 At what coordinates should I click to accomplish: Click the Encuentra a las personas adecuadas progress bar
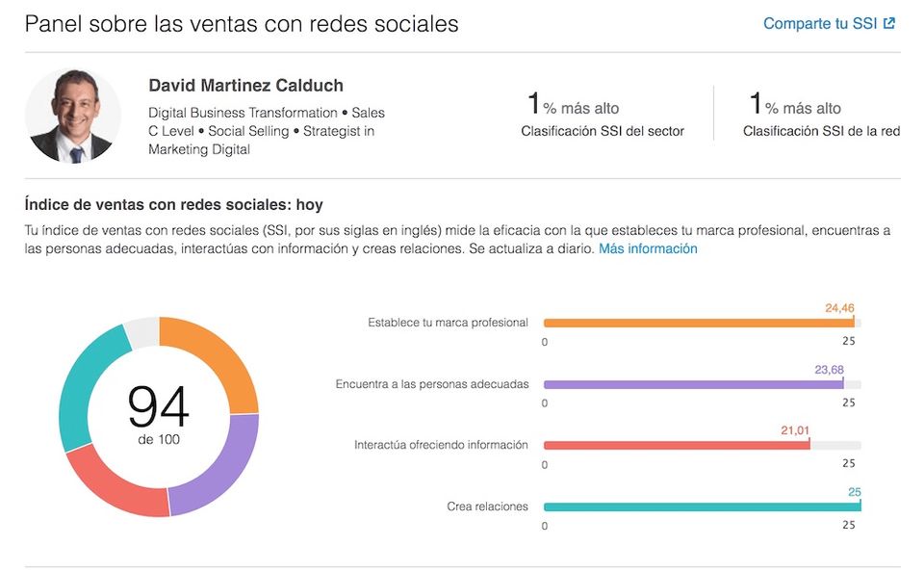point(693,384)
